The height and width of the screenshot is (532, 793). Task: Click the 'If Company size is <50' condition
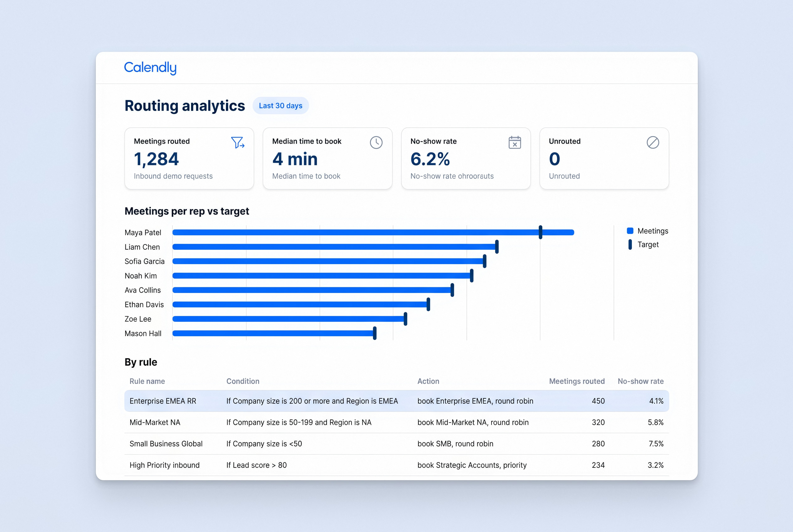tap(264, 444)
